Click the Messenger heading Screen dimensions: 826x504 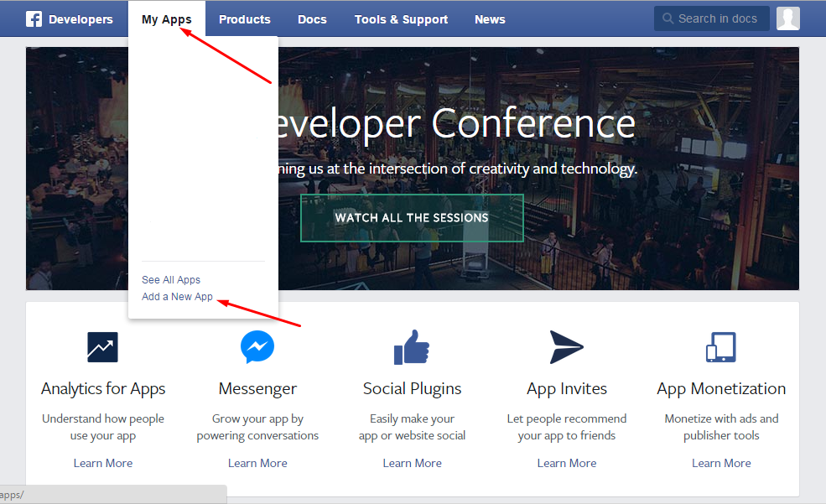tap(257, 388)
